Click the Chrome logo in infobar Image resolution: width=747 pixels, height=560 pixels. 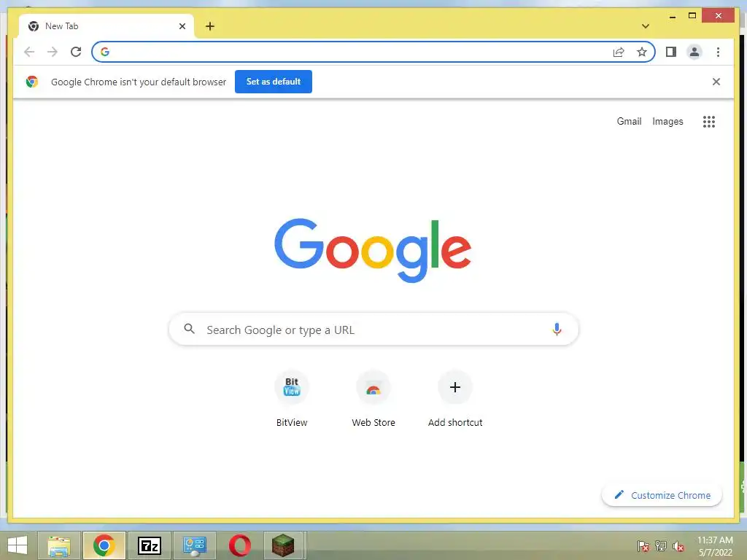(x=32, y=82)
